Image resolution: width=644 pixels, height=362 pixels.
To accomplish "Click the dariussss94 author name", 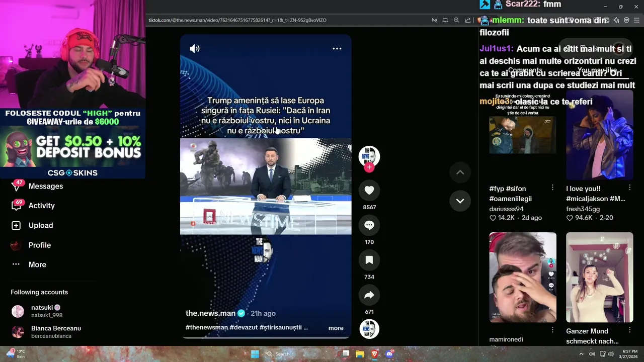I will click(x=506, y=209).
